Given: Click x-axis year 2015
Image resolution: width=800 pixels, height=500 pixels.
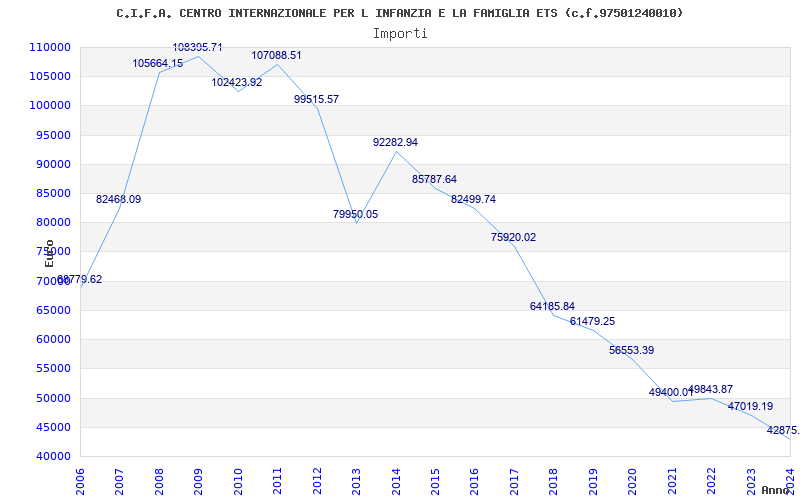Looking at the screenshot, I should (435, 482).
